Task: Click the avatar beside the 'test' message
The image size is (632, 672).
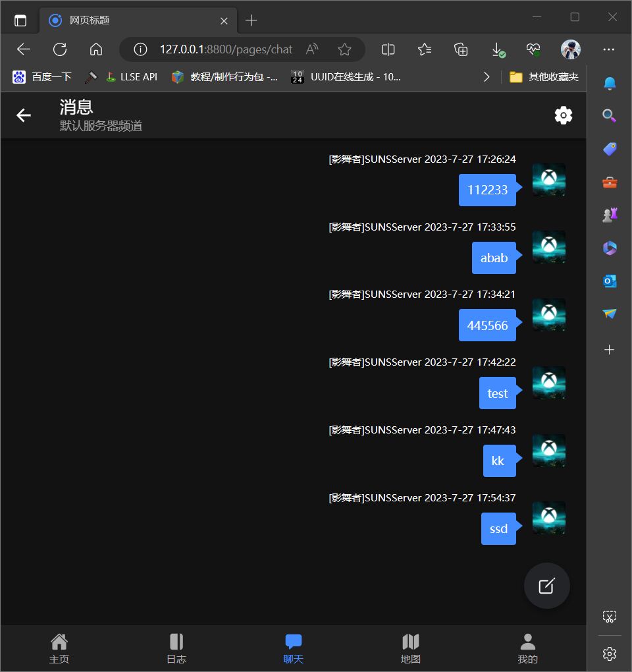Action: coord(549,383)
